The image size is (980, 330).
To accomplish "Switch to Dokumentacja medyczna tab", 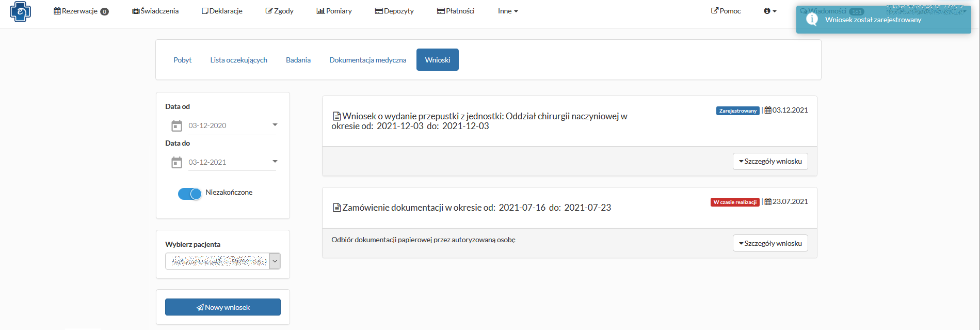I will [367, 60].
